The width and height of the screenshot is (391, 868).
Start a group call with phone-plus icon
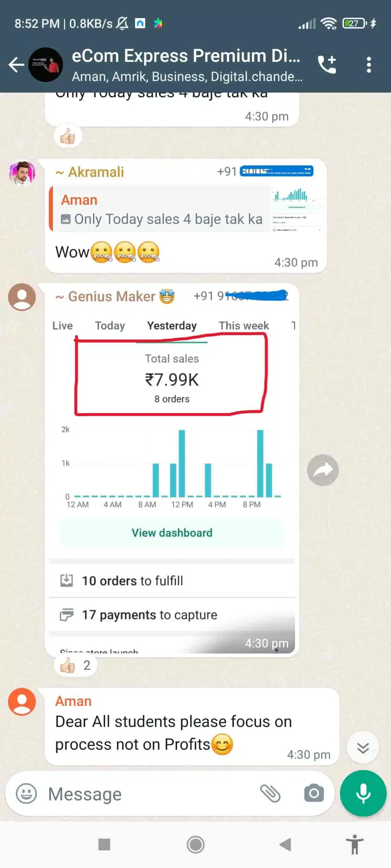coord(327,65)
